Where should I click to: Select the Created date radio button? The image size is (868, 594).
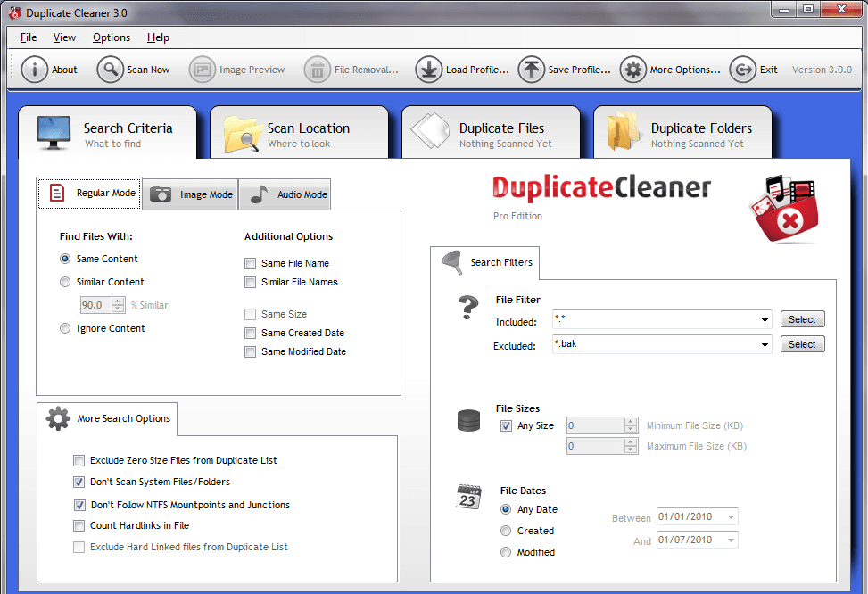[506, 531]
